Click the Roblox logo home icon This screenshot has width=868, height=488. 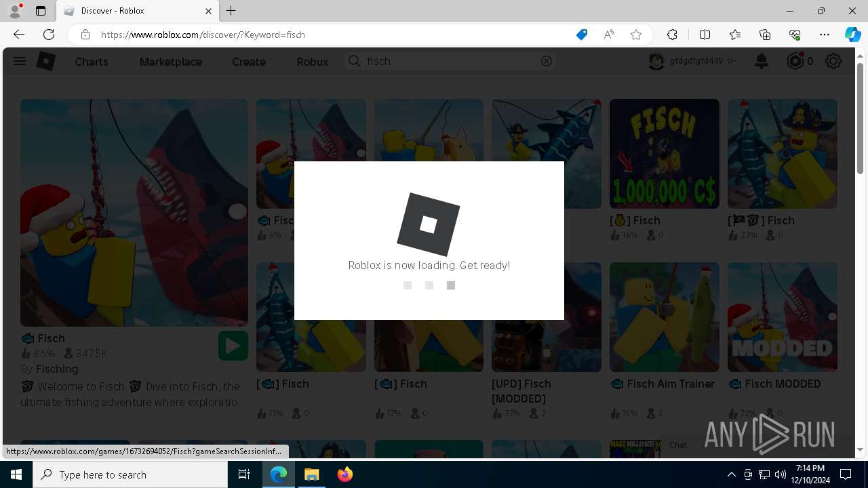[x=45, y=61]
